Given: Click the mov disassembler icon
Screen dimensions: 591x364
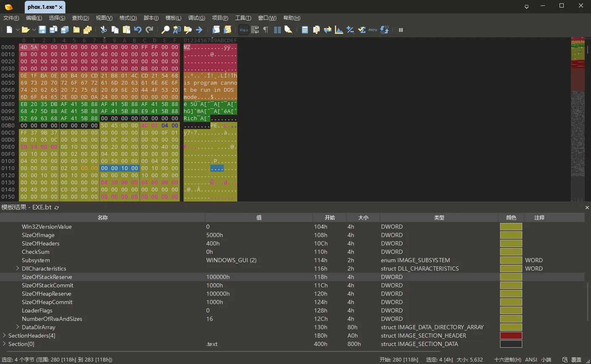Looking at the screenshot, I should [373, 30].
